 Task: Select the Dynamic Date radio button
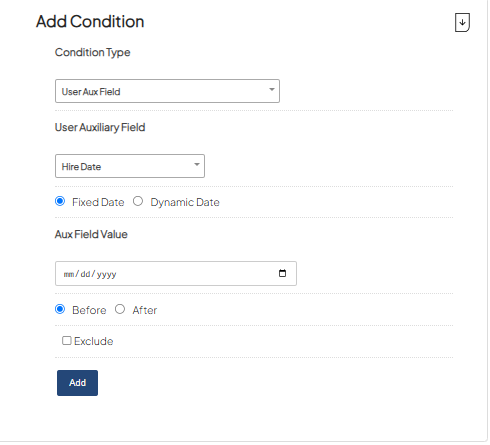[138, 201]
